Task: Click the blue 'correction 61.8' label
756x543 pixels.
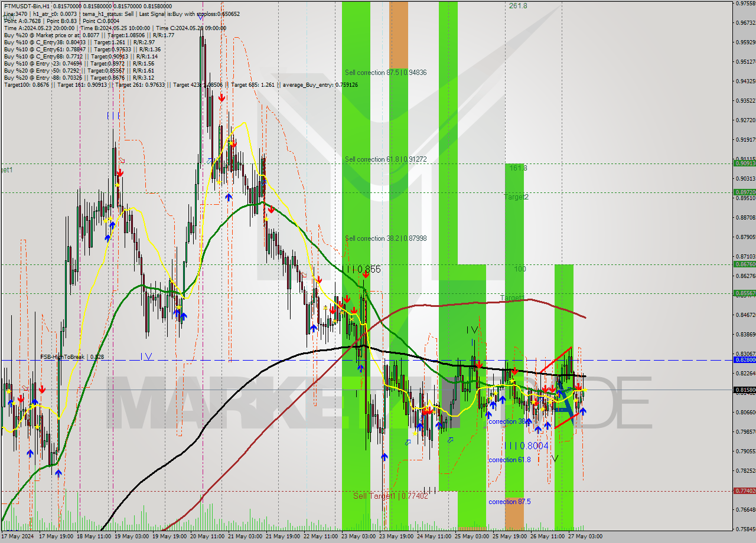Action: (510, 460)
